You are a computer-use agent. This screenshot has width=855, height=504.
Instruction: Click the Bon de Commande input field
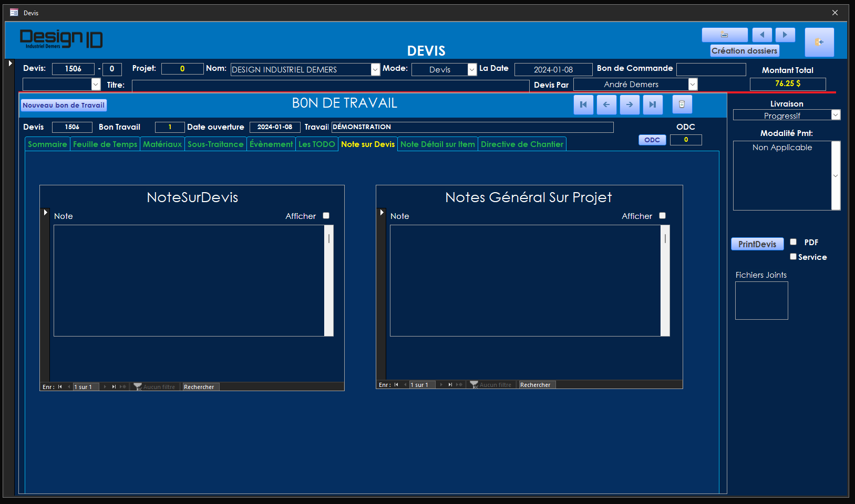(710, 69)
